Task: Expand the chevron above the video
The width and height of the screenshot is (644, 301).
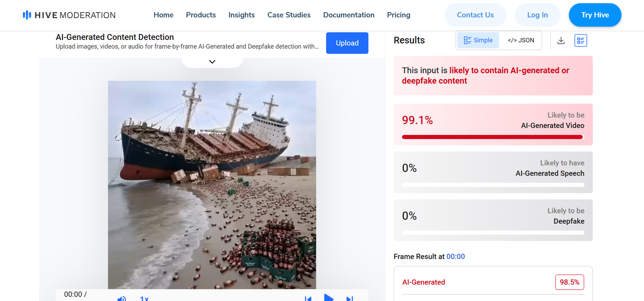Action: pos(212,62)
